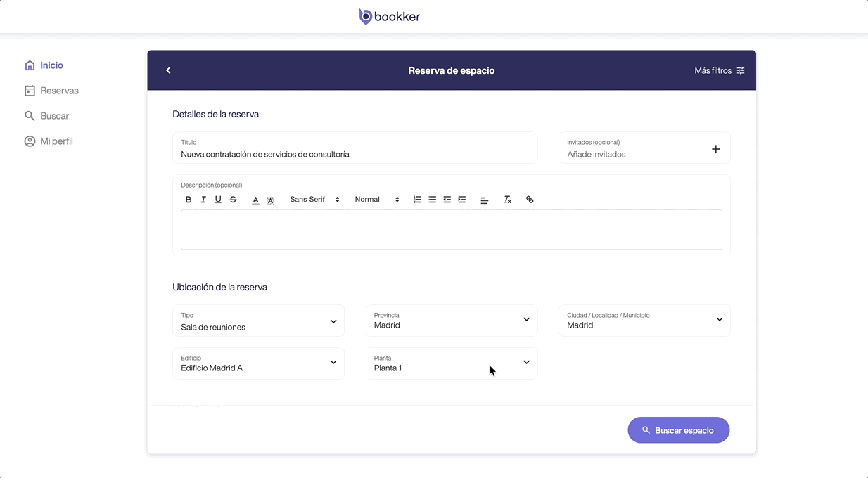Add guests with the plus icon
Screen dimensions: 868x478
point(715,149)
